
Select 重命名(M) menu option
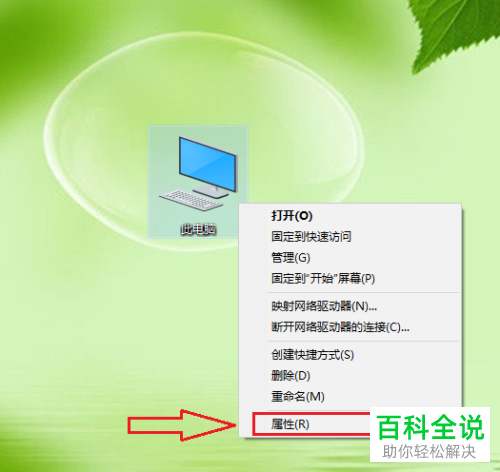click(x=298, y=397)
